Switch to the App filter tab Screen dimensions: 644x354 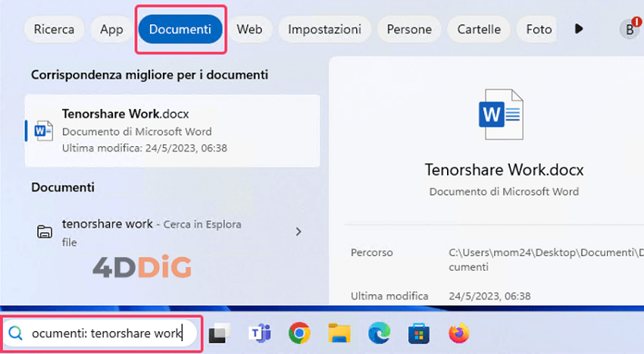(x=111, y=30)
